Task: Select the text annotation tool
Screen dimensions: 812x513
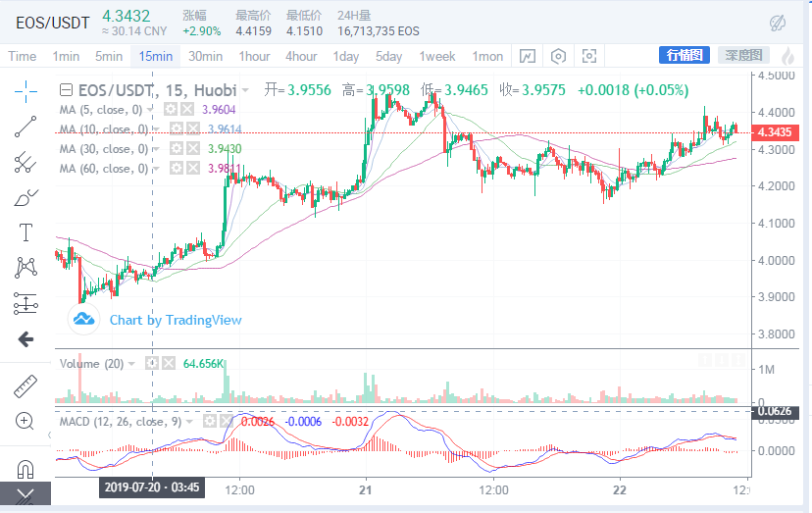Action: click(x=25, y=232)
